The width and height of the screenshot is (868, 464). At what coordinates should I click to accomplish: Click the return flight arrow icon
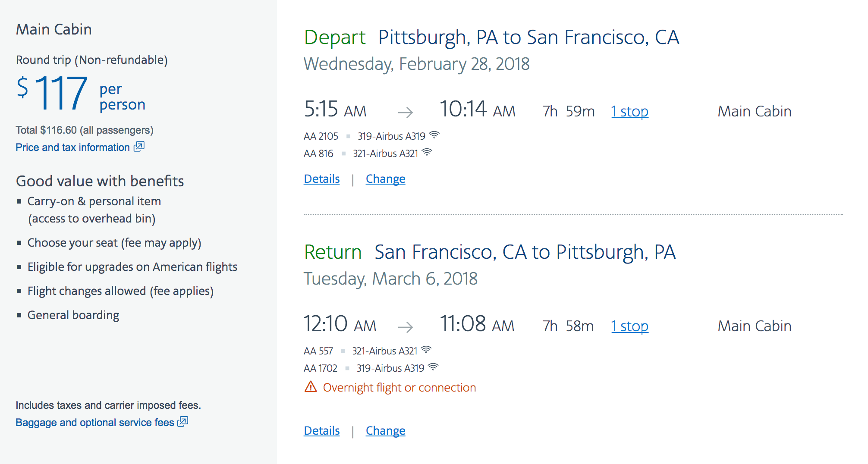(x=405, y=327)
